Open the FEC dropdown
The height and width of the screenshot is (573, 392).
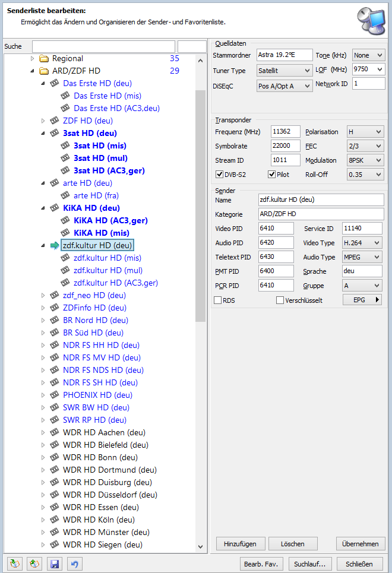[x=365, y=146]
